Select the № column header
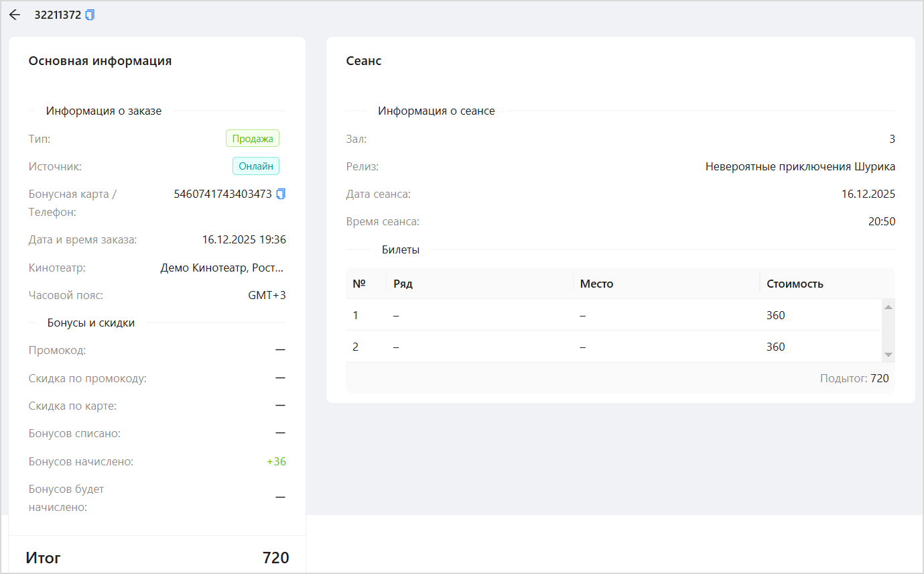The image size is (924, 574). click(359, 284)
